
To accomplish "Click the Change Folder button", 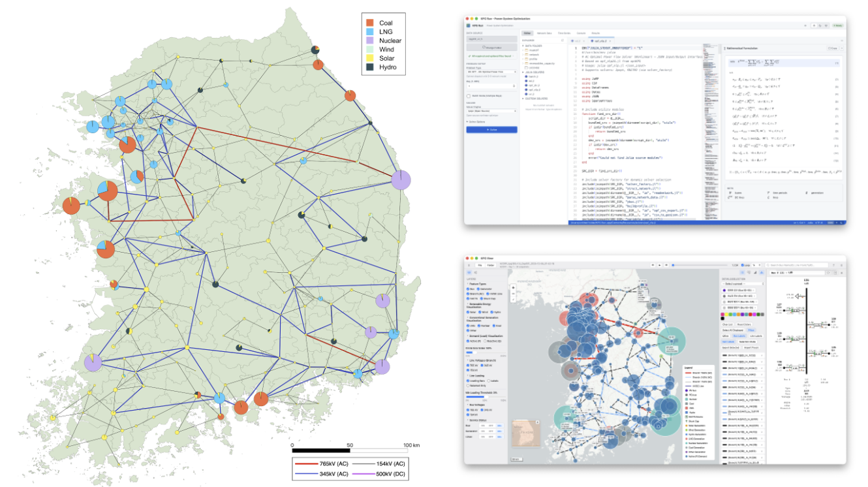I will (x=491, y=47).
